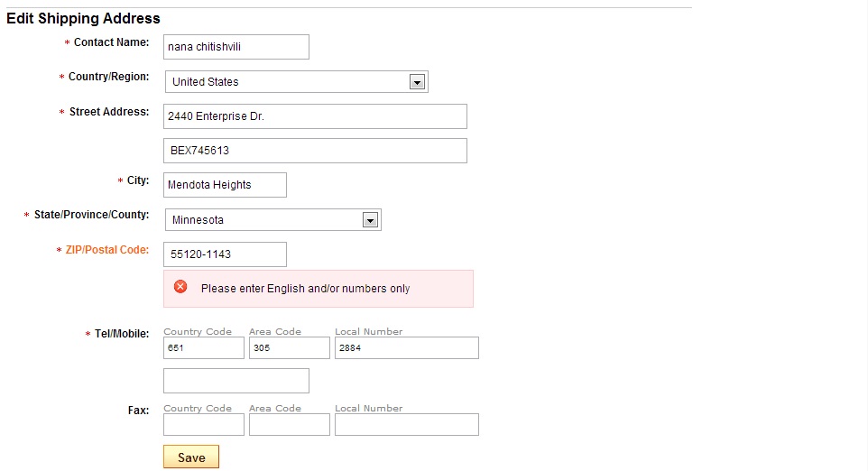The width and height of the screenshot is (868, 471).
Task: Edit the ZIP/Postal Code field
Action: (x=225, y=254)
